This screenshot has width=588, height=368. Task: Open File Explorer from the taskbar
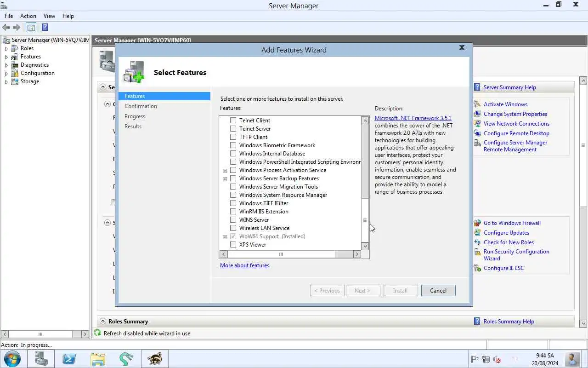tap(98, 359)
